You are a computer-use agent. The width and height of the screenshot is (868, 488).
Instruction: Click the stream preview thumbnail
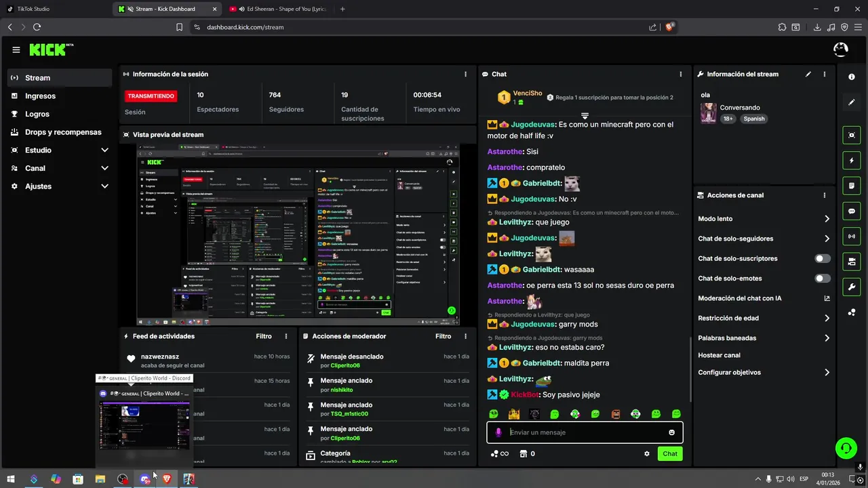click(x=298, y=235)
